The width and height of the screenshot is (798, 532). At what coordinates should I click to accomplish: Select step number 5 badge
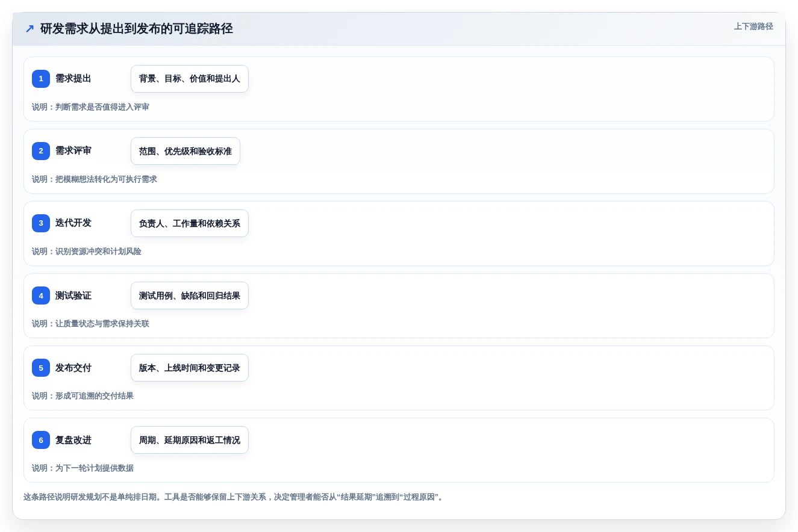(x=41, y=368)
